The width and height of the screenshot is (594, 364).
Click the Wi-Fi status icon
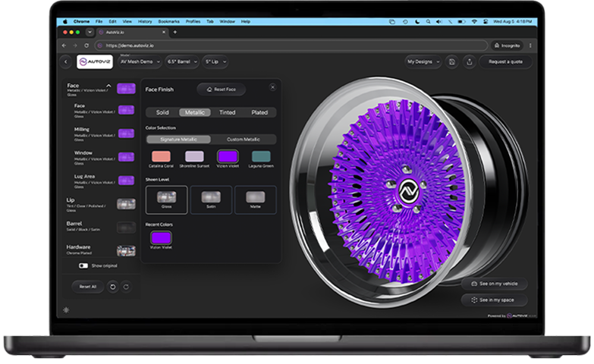[x=474, y=21]
